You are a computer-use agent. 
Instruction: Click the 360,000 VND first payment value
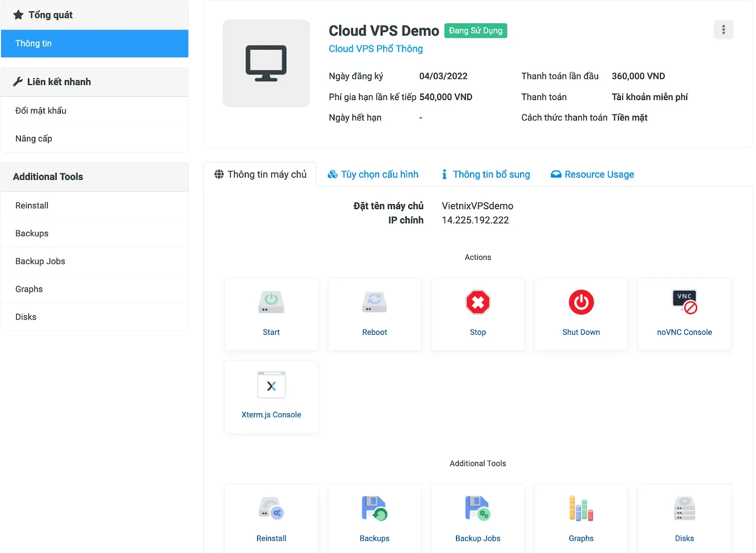tap(638, 76)
